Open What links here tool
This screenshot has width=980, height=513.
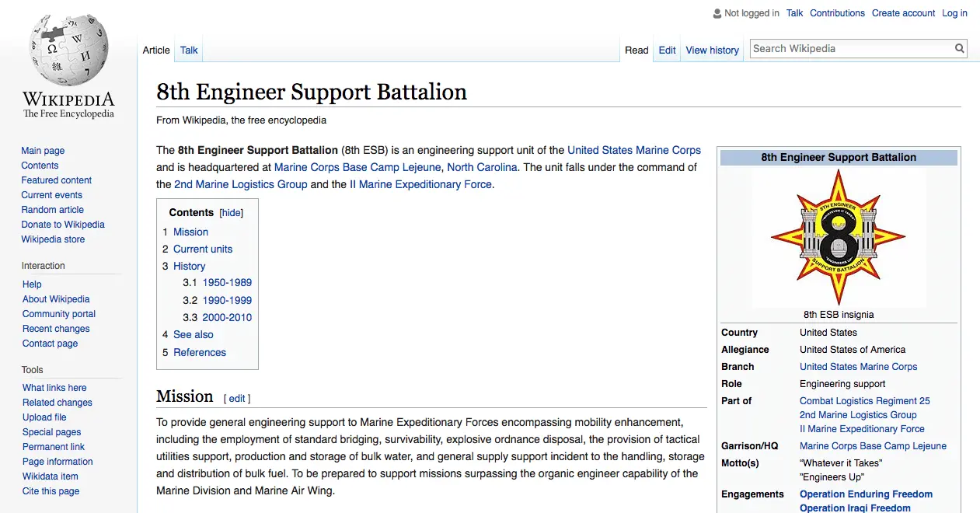click(54, 388)
